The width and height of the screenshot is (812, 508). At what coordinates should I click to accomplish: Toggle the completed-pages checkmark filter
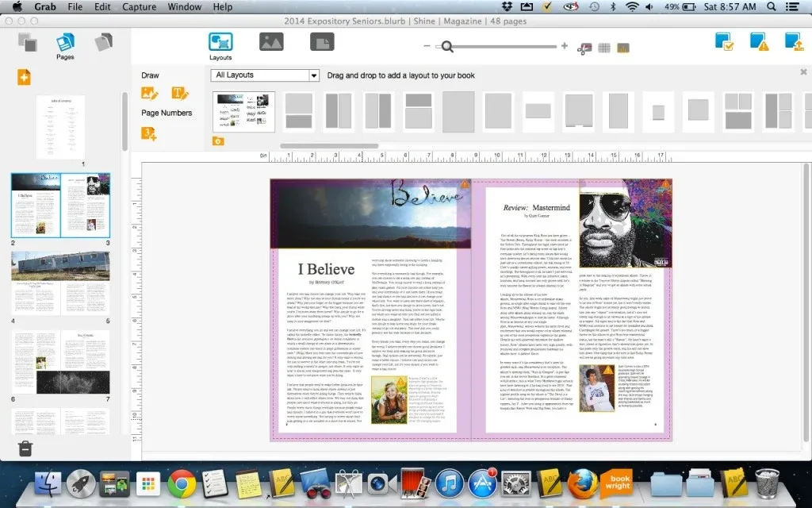click(722, 41)
